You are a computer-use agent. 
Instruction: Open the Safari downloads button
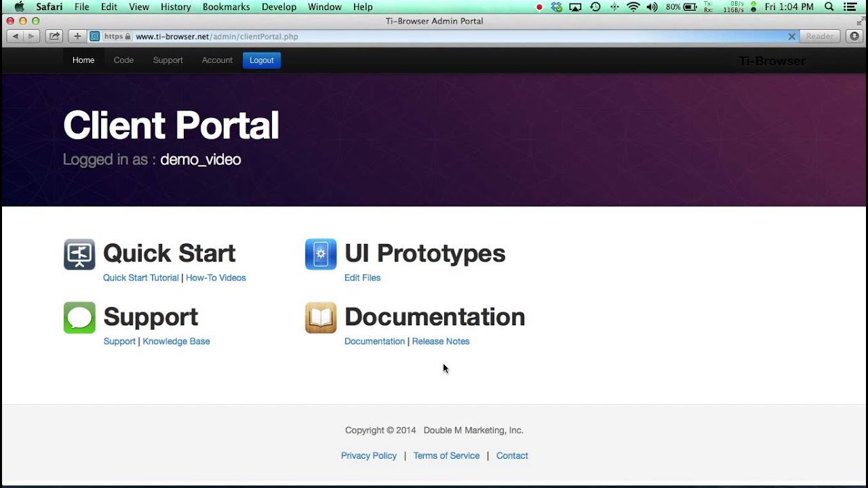854,37
